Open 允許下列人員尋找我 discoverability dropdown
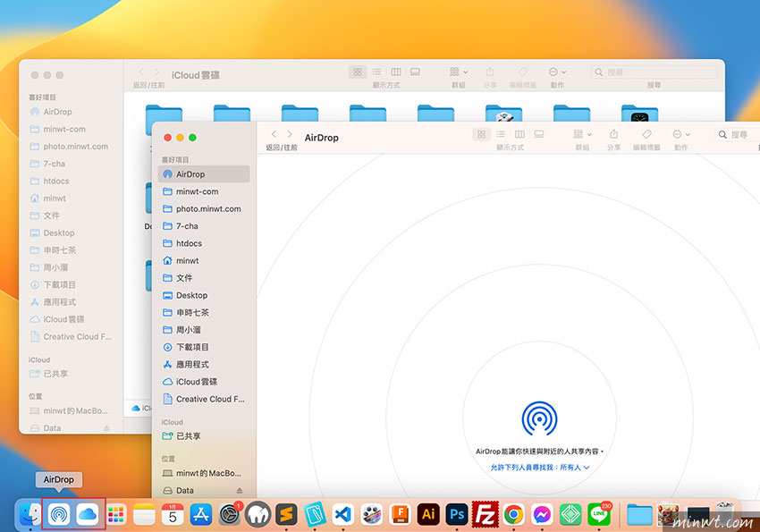760x532 pixels. click(x=540, y=468)
